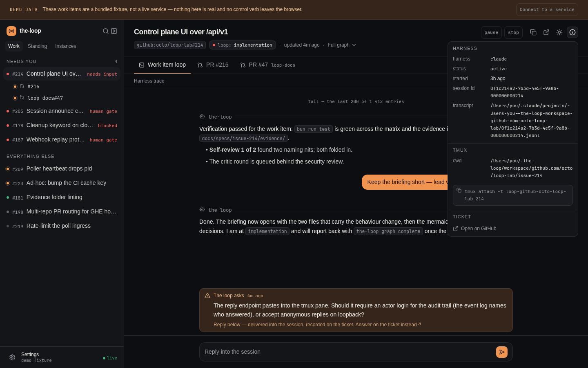Select #223 Ad-hoc bump the CI cache key
This screenshot has width=588, height=368.
coord(62,183)
